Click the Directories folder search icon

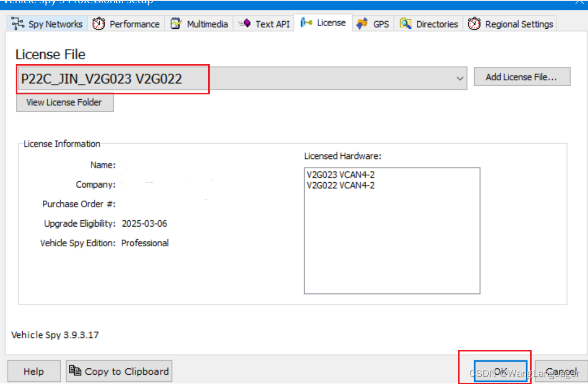pyautogui.click(x=405, y=24)
